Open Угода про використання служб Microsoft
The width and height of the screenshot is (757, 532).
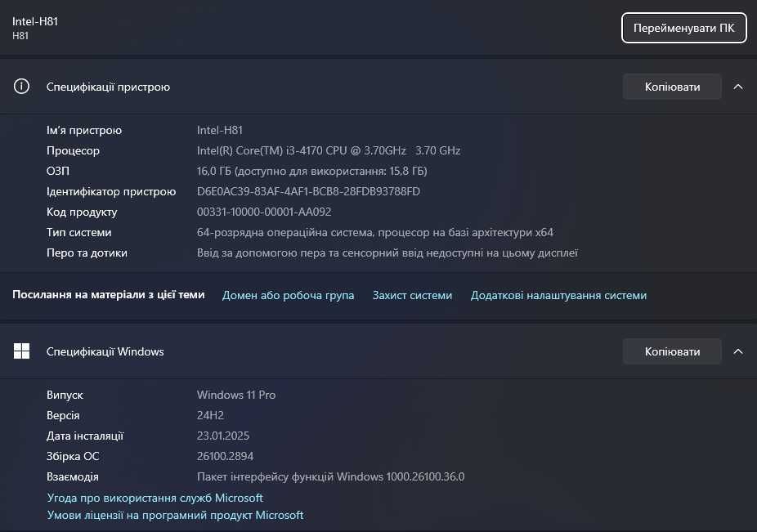[155, 498]
